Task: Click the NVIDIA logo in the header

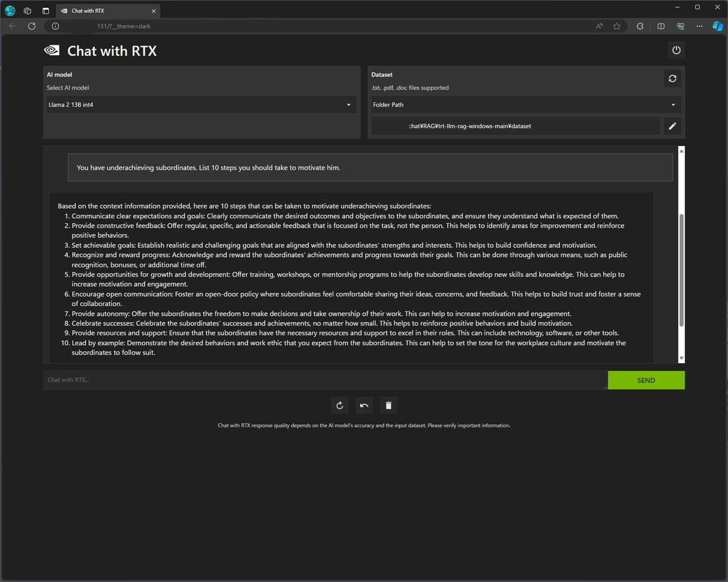Action: coord(52,50)
